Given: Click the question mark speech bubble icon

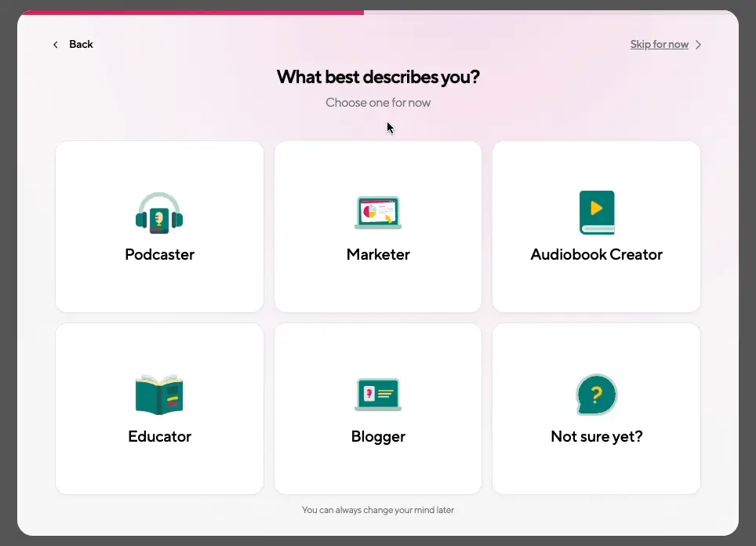Looking at the screenshot, I should [596, 394].
